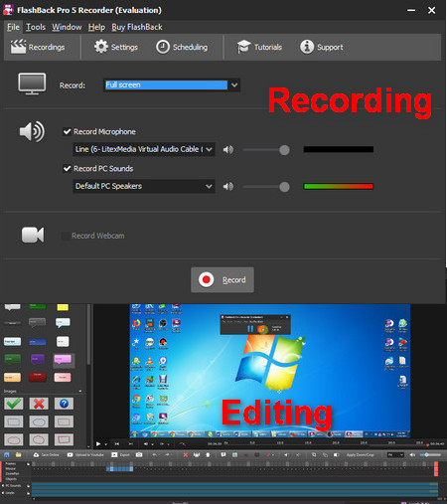The width and height of the screenshot is (447, 504).
Task: Uncheck Record Microphone checkbox
Action: tap(67, 131)
